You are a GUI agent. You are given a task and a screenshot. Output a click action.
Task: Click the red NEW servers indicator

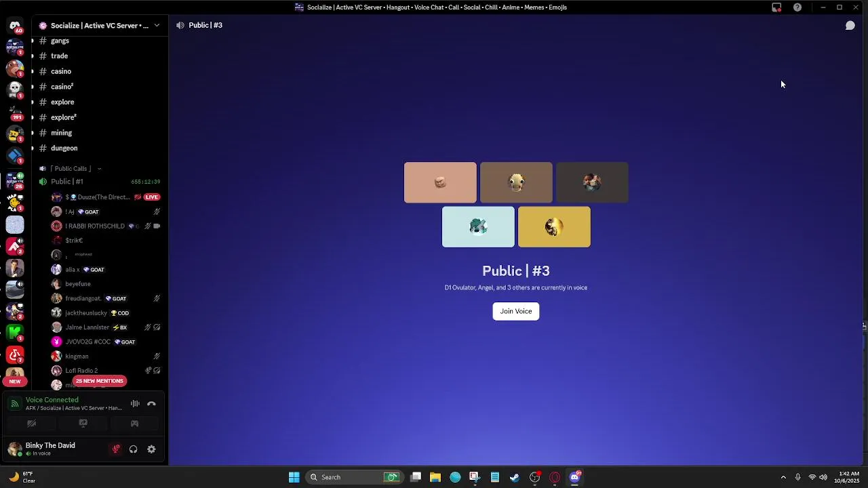pyautogui.click(x=15, y=381)
